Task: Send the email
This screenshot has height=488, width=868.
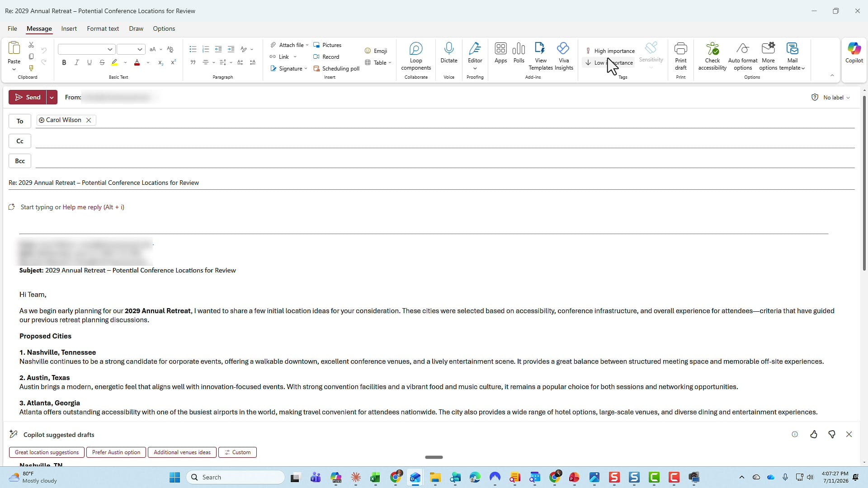Action: [x=28, y=97]
